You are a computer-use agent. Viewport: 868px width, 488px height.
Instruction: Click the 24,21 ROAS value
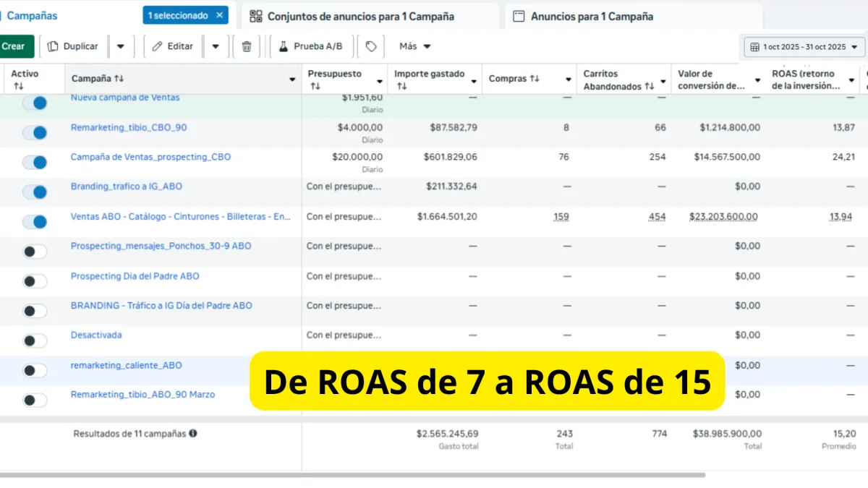tap(843, 157)
